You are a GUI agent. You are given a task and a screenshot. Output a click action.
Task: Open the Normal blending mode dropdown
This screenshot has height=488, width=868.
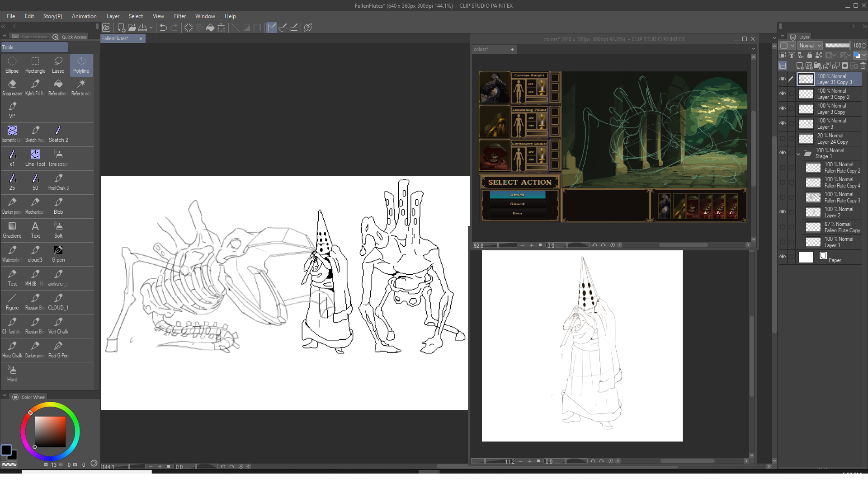(x=810, y=46)
